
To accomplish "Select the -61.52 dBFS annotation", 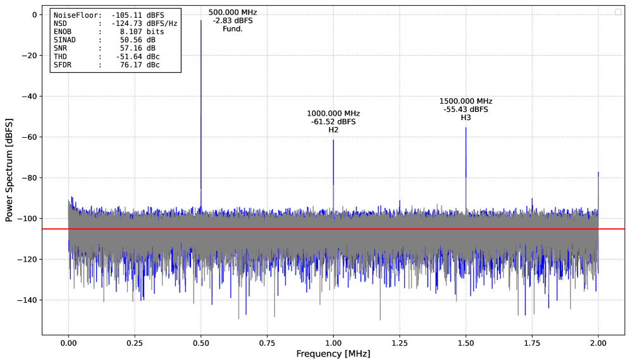I will pos(333,121).
